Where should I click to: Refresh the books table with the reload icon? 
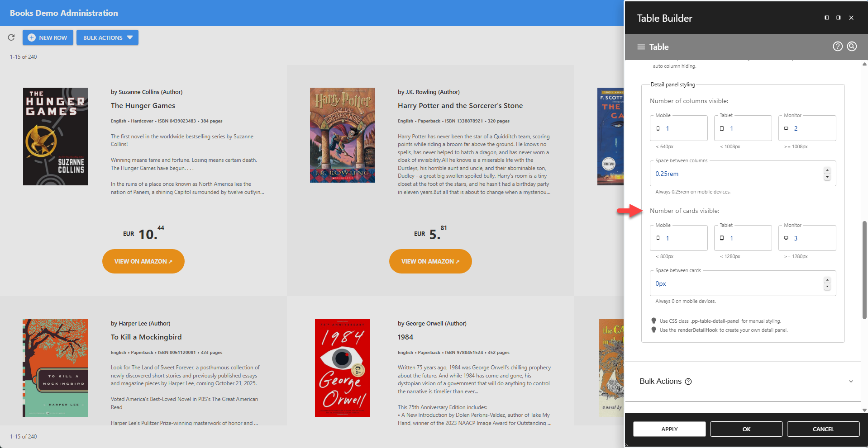pyautogui.click(x=11, y=38)
